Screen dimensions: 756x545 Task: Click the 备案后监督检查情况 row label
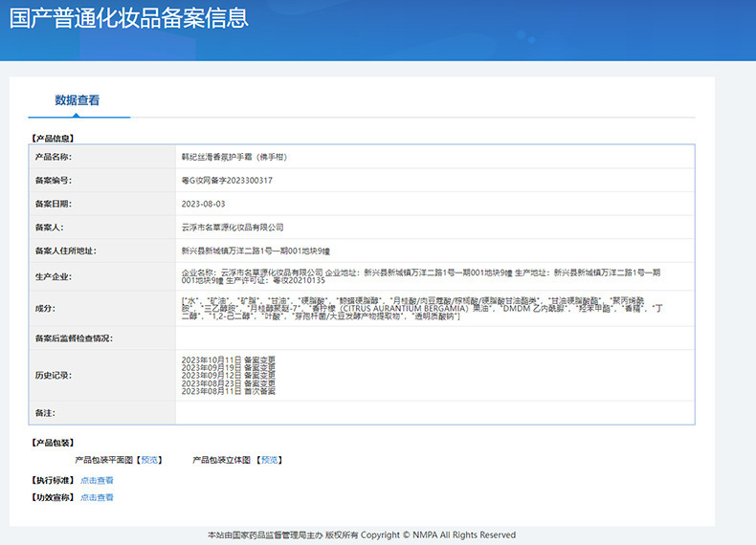(74, 338)
